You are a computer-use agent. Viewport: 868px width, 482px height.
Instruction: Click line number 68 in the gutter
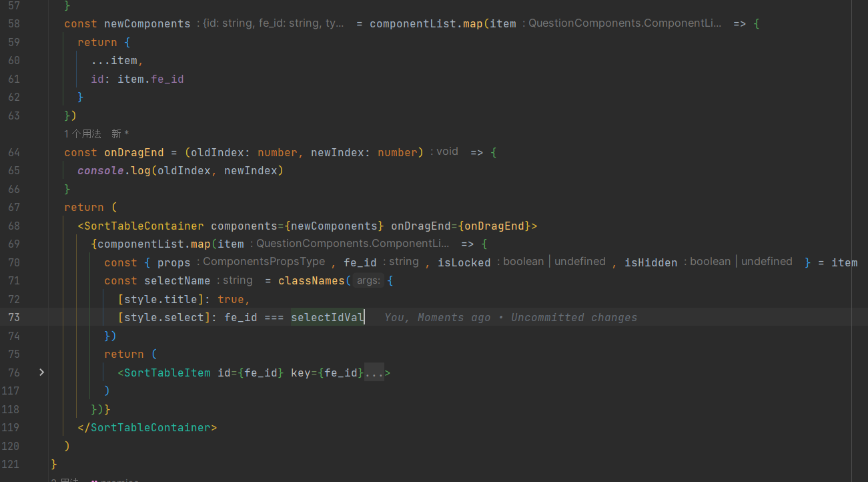(x=14, y=226)
